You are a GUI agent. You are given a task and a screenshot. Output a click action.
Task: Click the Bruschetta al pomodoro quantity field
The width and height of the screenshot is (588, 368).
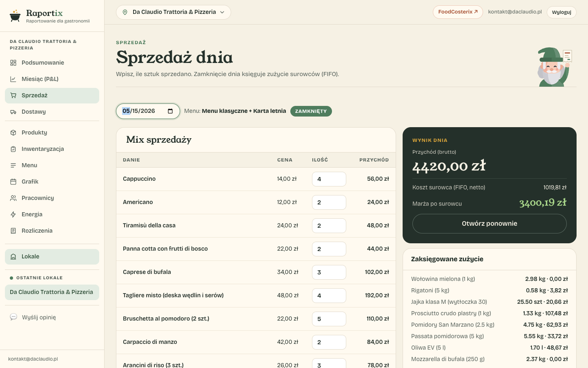[x=329, y=319]
